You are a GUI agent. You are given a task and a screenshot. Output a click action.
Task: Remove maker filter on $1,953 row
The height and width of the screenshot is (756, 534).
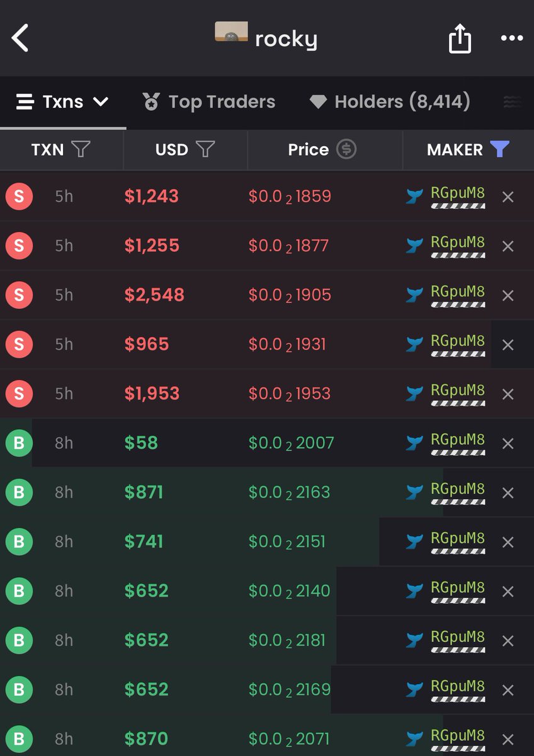click(508, 394)
